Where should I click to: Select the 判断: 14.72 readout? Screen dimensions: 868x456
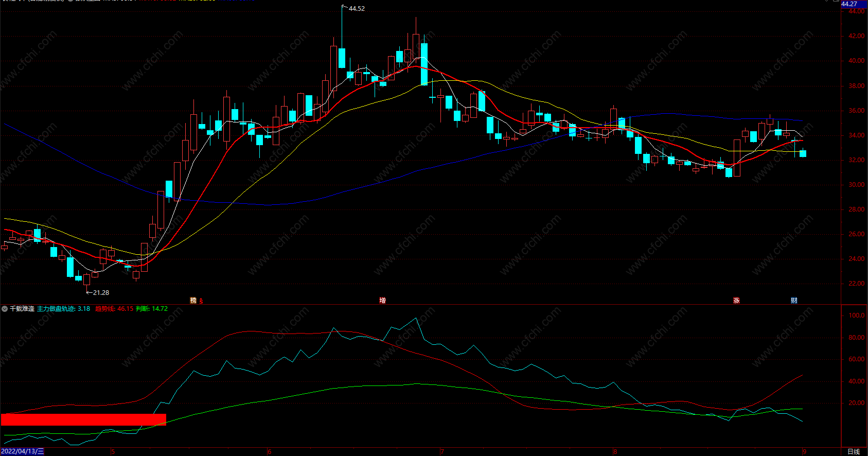coord(152,309)
